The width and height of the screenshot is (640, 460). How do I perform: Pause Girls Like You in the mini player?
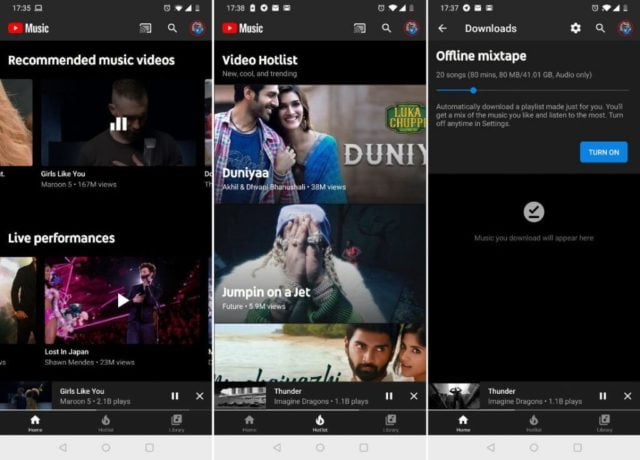click(175, 396)
